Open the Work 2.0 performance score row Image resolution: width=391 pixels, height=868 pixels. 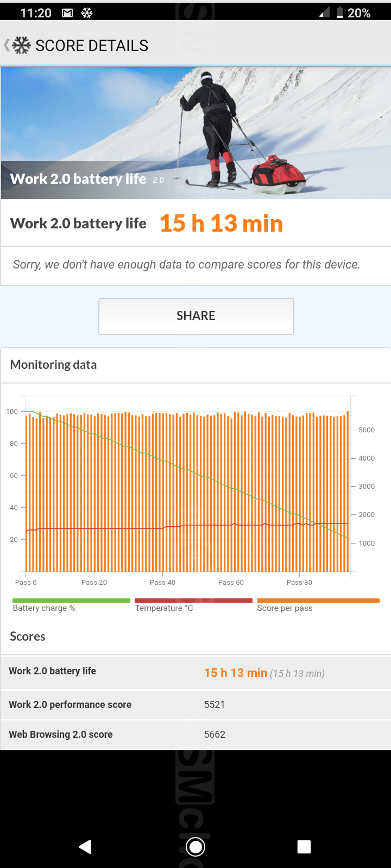pyautogui.click(x=195, y=705)
